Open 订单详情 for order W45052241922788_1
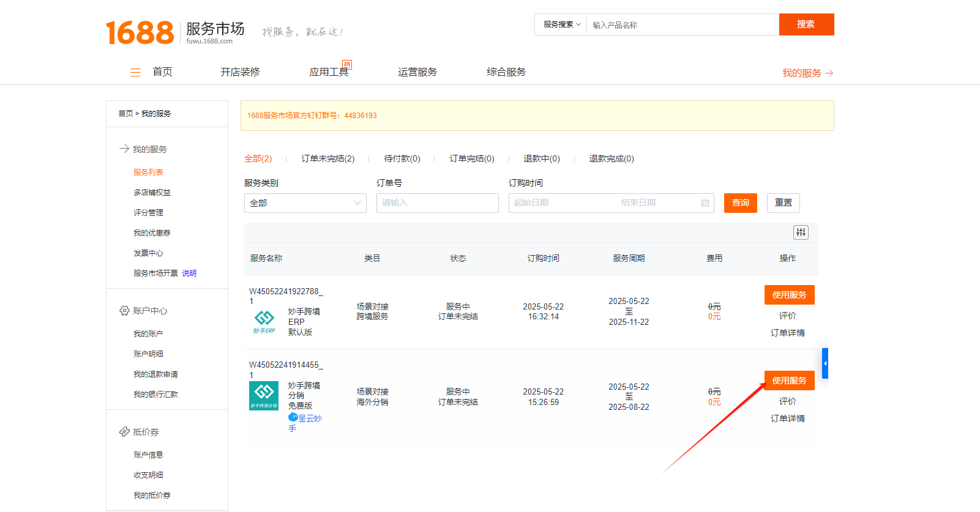The width and height of the screenshot is (980, 512). click(x=788, y=333)
